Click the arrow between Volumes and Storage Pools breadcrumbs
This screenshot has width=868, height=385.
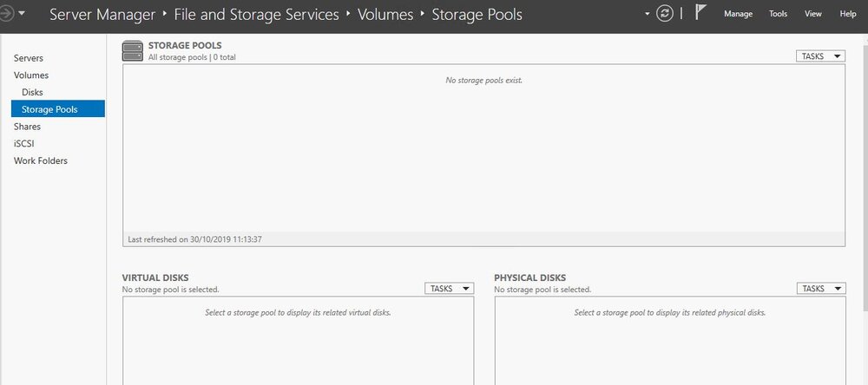(423, 13)
